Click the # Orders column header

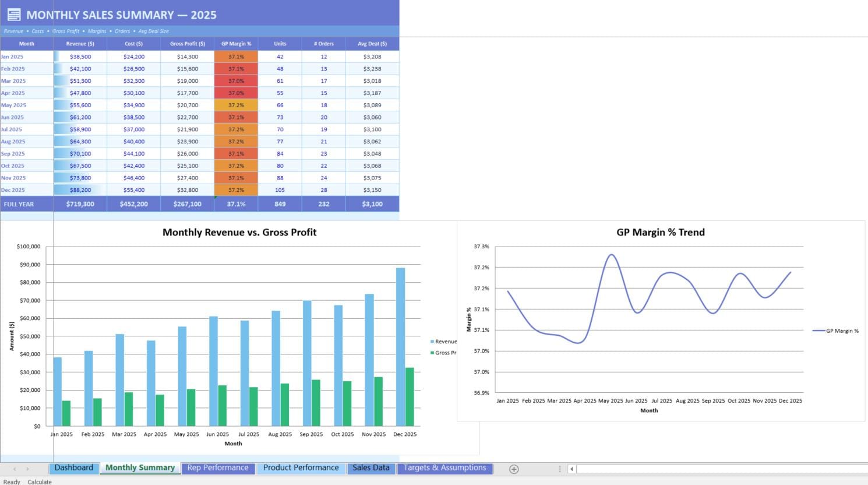(324, 44)
